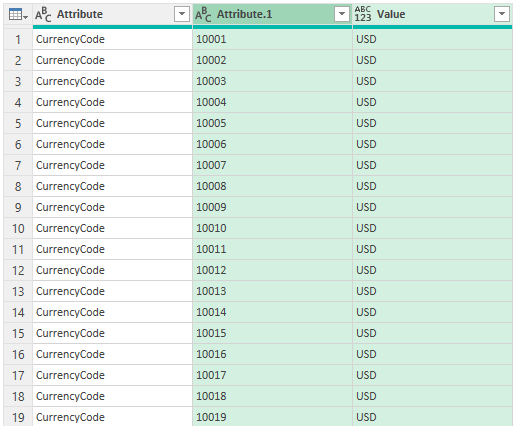
Task: Select row number 1
Action: point(18,39)
